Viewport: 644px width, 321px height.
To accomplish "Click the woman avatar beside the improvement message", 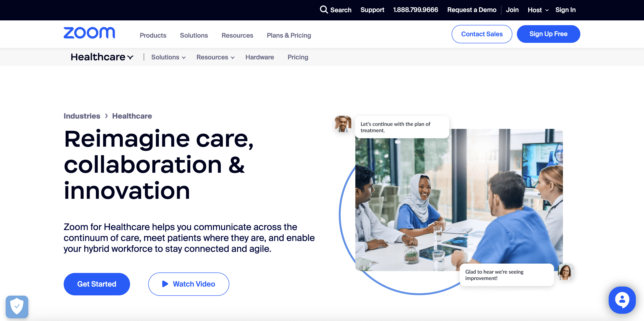I will click(x=566, y=272).
